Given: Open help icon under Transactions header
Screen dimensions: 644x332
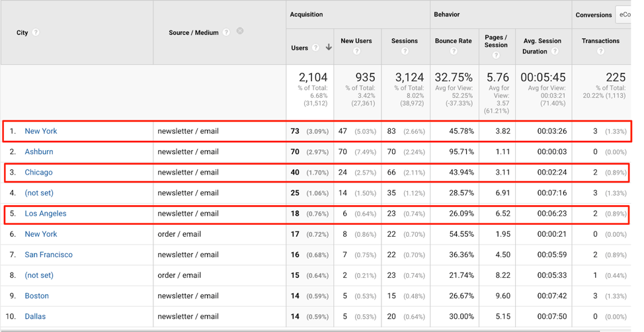Looking at the screenshot, I should pyautogui.click(x=601, y=51).
